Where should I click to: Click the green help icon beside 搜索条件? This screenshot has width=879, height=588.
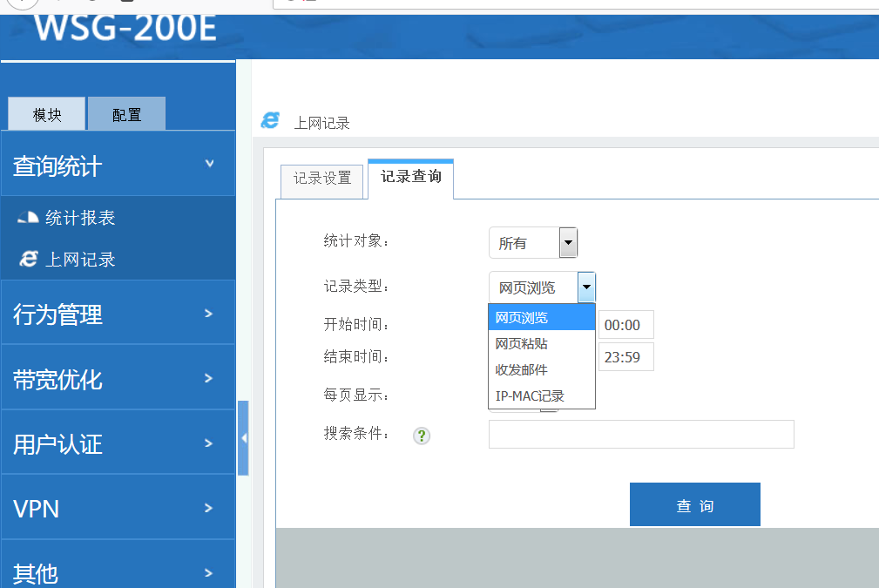click(x=423, y=436)
